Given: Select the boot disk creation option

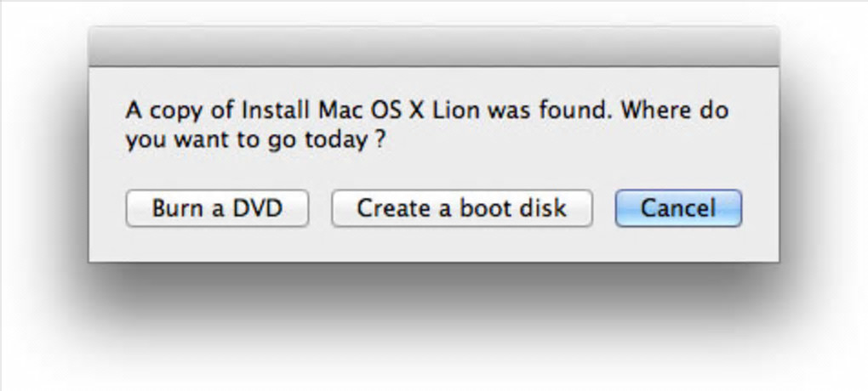Looking at the screenshot, I should (x=461, y=208).
